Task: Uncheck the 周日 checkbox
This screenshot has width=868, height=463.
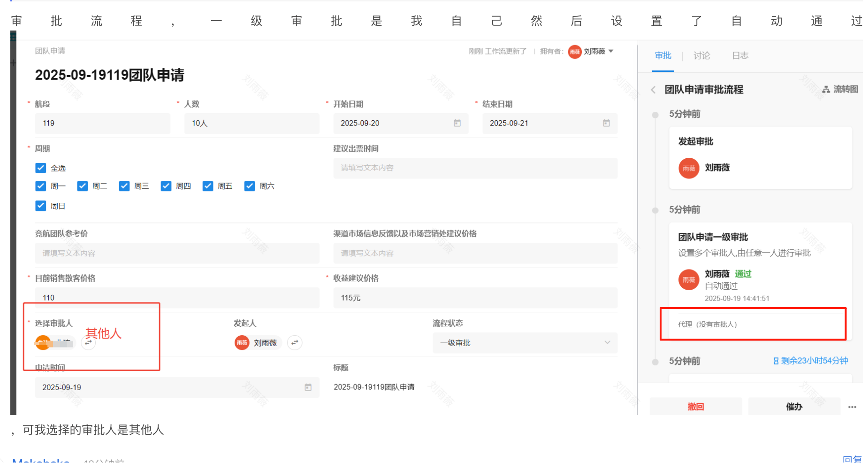Action: 41,206
